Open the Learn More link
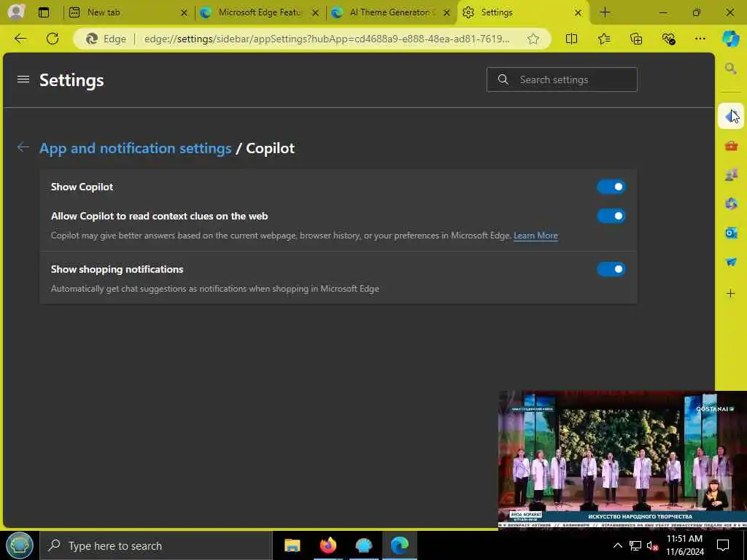Image resolution: width=747 pixels, height=560 pixels. coord(535,236)
